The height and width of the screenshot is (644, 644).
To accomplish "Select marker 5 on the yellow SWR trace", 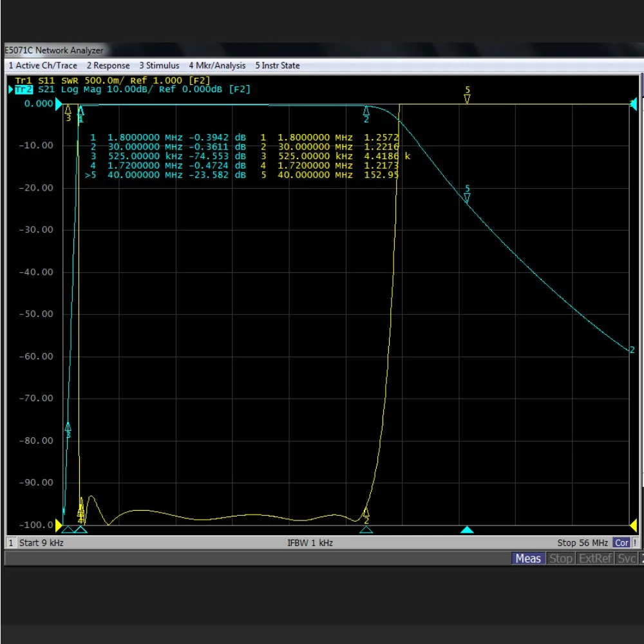I will (467, 95).
